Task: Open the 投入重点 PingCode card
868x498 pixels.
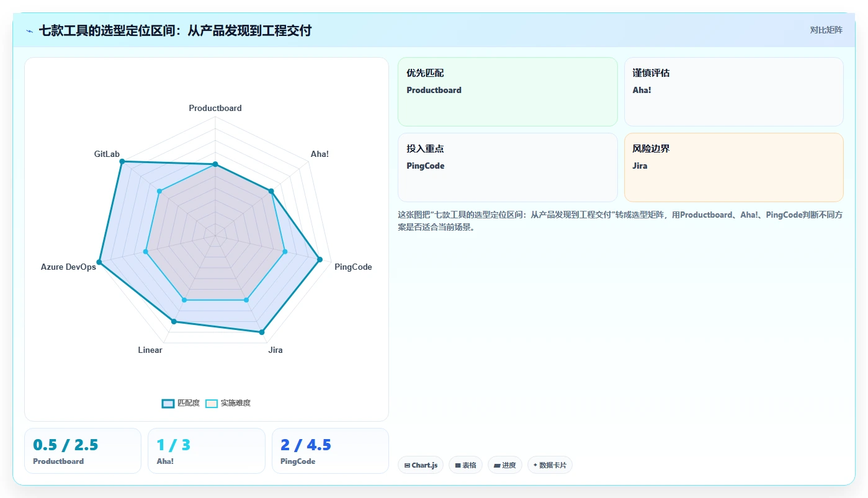Action: click(508, 167)
